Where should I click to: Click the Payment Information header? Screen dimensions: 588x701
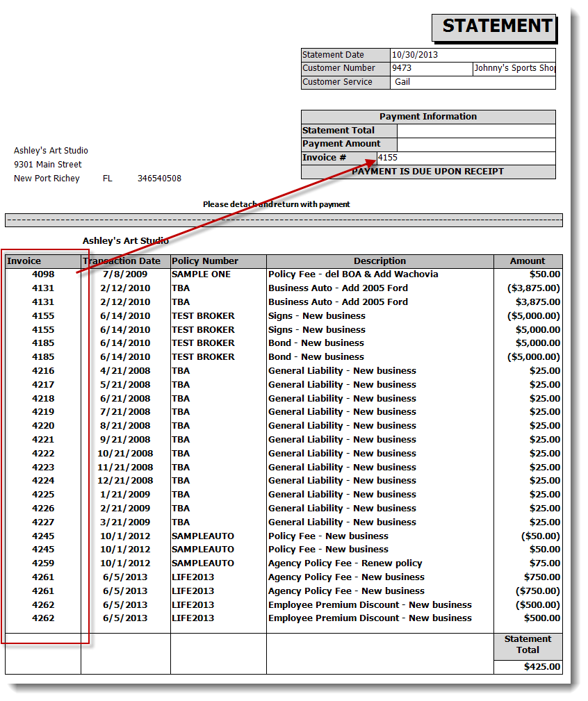[x=428, y=117]
